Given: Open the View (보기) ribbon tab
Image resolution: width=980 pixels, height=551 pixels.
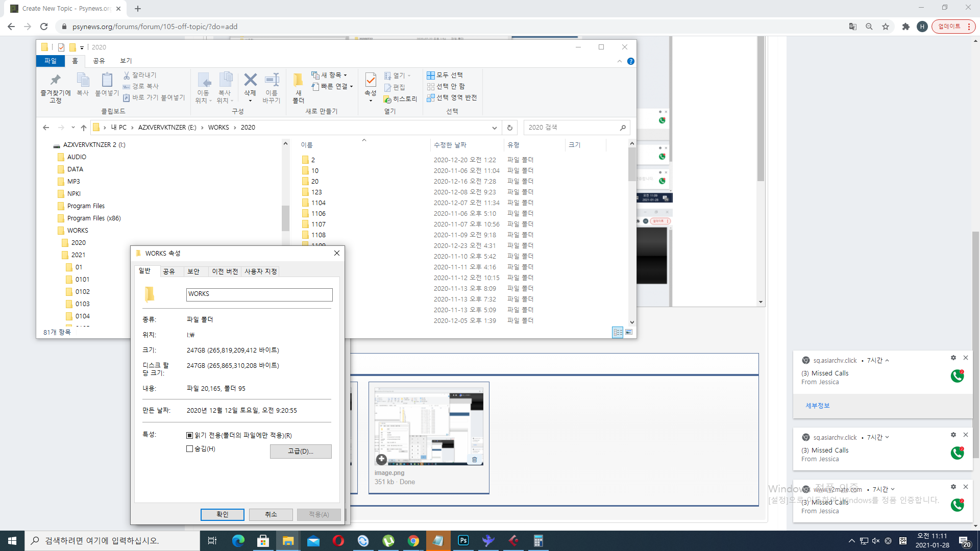Looking at the screenshot, I should [x=126, y=61].
